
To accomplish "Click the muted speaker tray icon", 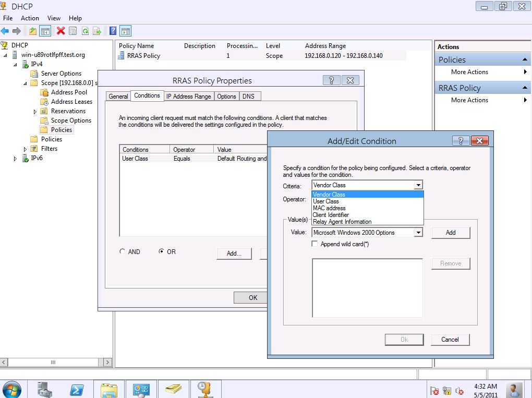I will [460, 391].
